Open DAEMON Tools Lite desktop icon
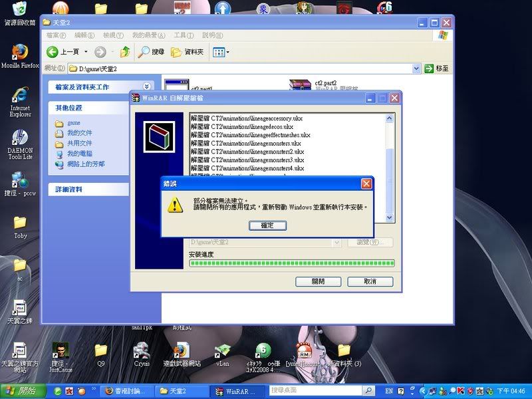The image size is (532, 399). tap(20, 138)
